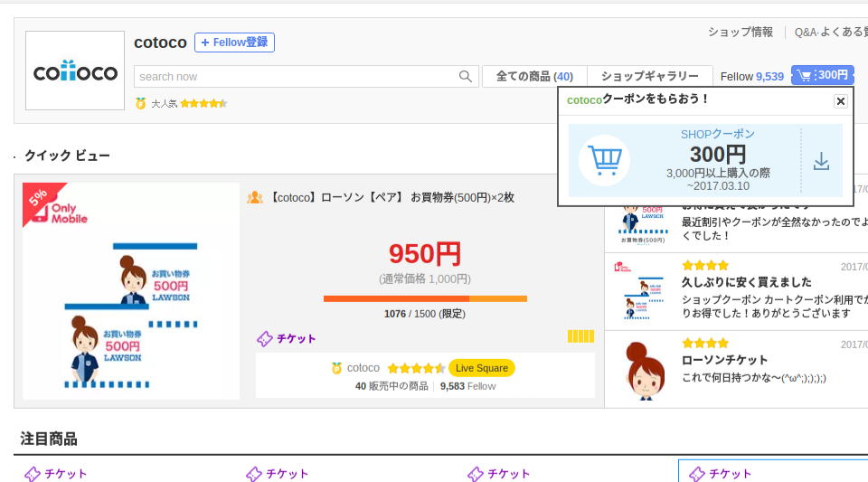Image resolution: width=868 pixels, height=482 pixels.
Task: Open the ローソン【ペア】お買物券 product title
Action: point(392,197)
